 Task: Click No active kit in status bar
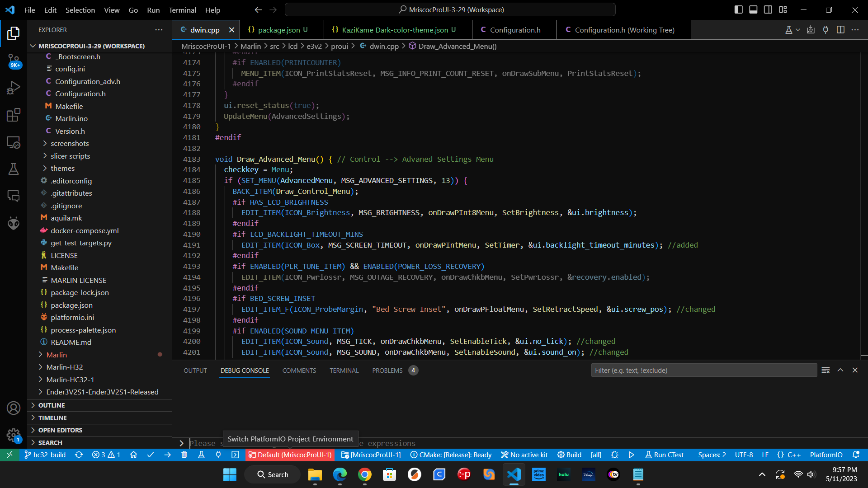[x=524, y=455]
